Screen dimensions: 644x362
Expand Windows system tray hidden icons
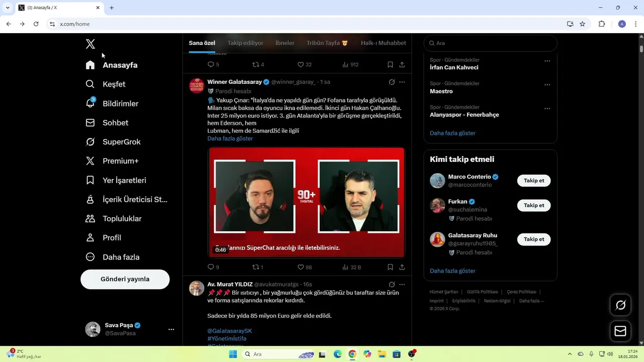click(x=570, y=354)
